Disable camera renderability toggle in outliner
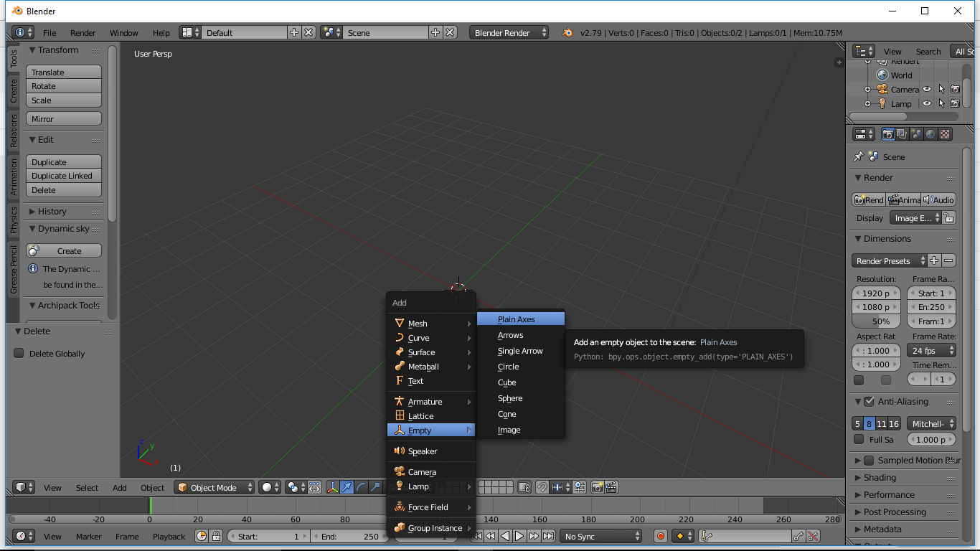Image resolution: width=980 pixels, height=551 pixels. [956, 88]
